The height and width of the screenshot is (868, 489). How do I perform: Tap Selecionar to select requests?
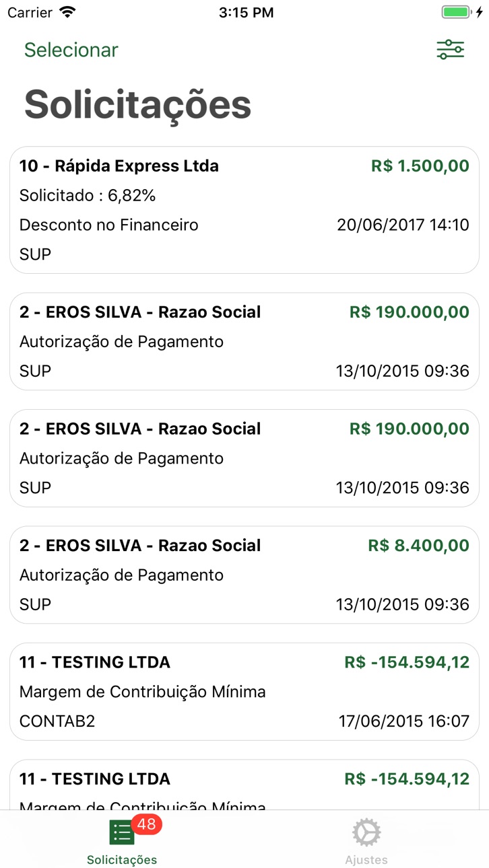pos(71,50)
